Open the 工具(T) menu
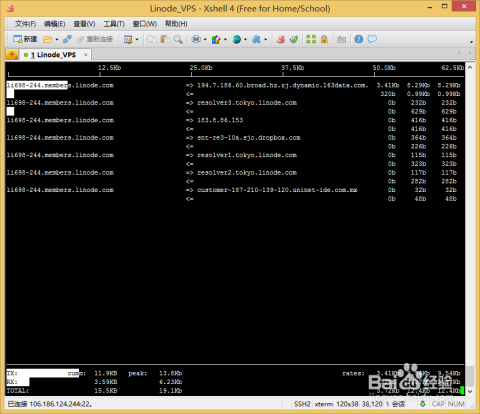Image resolution: width=480 pixels, height=414 pixels. pyautogui.click(x=114, y=24)
